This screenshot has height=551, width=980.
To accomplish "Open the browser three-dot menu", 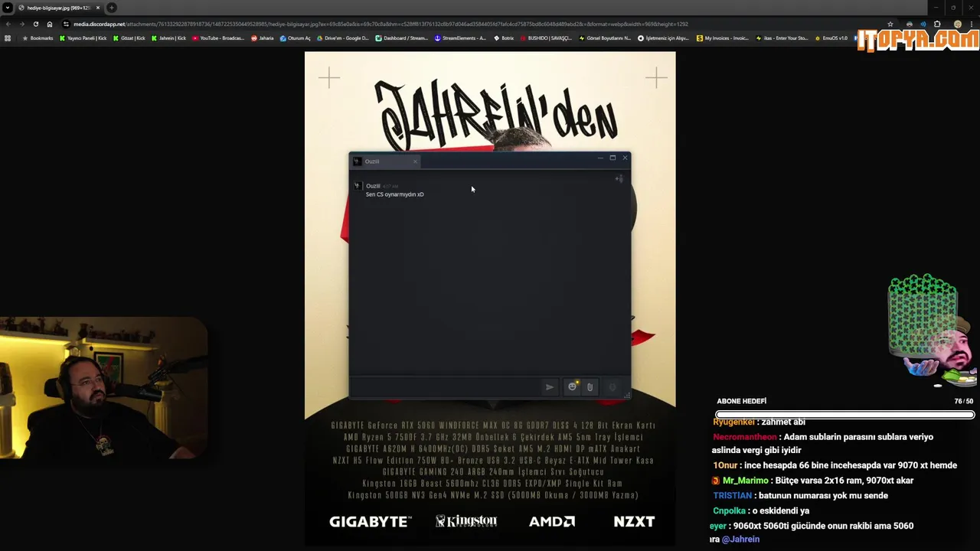I will coord(972,24).
